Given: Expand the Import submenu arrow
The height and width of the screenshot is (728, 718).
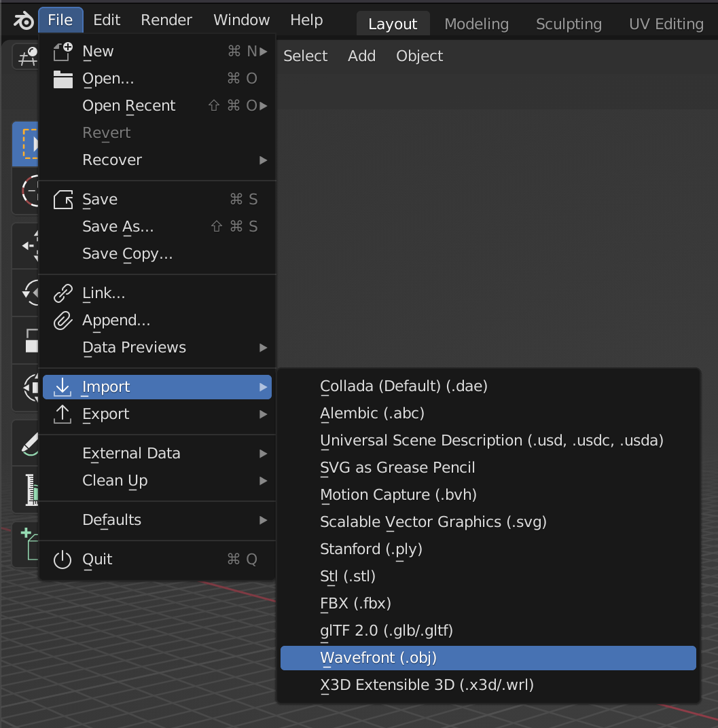Looking at the screenshot, I should click(x=264, y=387).
